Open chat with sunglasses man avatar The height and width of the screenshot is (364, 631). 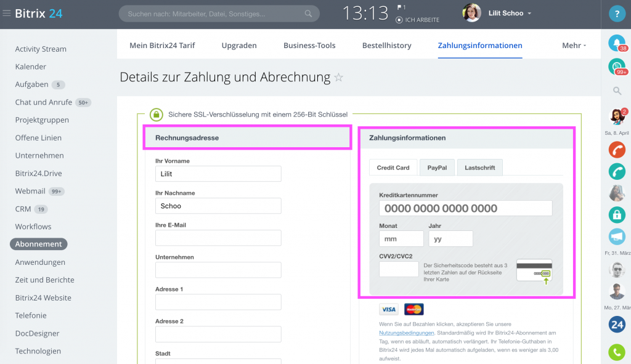[x=616, y=270]
